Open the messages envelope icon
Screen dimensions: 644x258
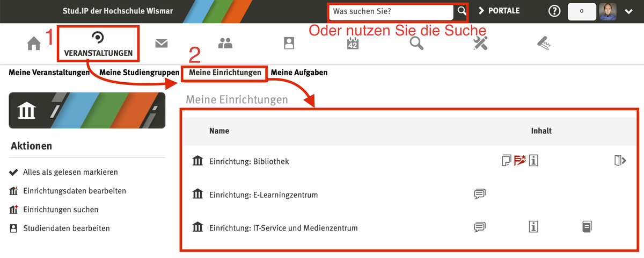(162, 44)
